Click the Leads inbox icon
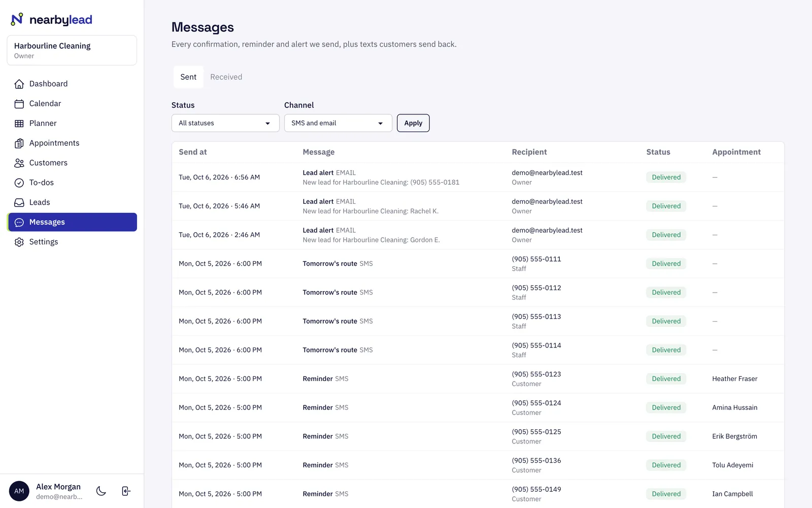 tap(19, 203)
